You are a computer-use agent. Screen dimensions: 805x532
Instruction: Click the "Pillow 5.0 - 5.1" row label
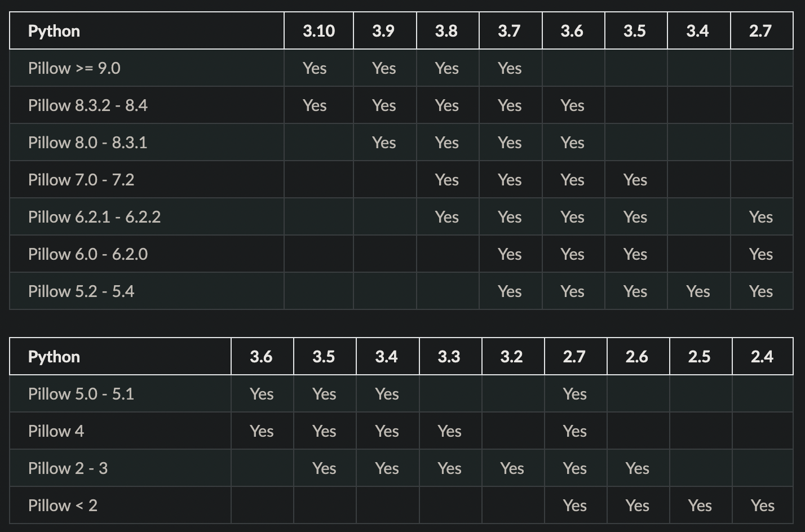click(81, 394)
